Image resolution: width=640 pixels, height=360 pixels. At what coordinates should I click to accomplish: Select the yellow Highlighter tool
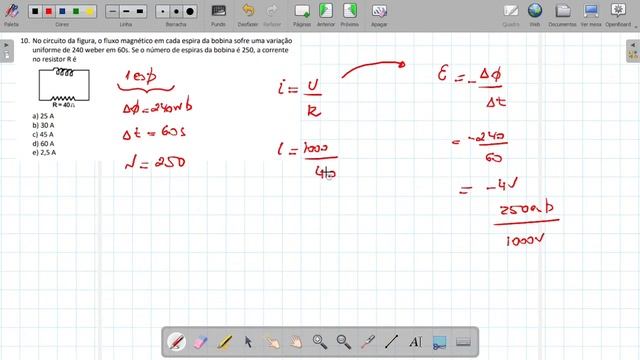[x=224, y=342]
